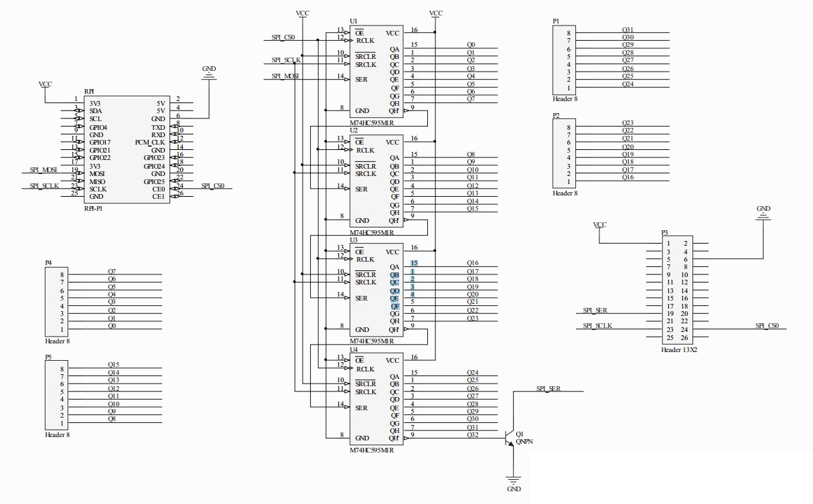The height and width of the screenshot is (504, 813).
Task: Select the U2 designator label
Action: point(354,131)
